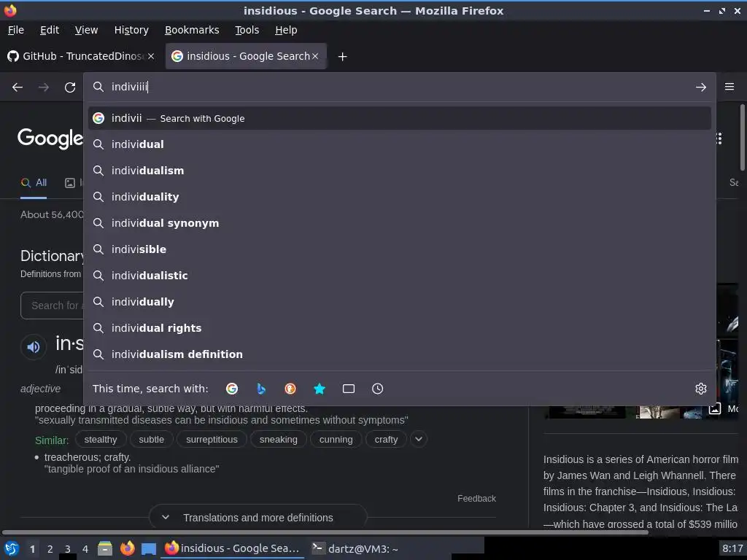Open search settings gear
The image size is (747, 560).
[x=700, y=389]
